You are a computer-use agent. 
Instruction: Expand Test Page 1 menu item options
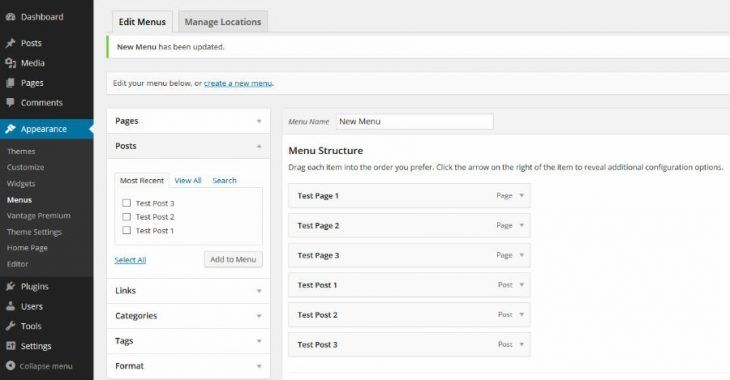tap(521, 196)
